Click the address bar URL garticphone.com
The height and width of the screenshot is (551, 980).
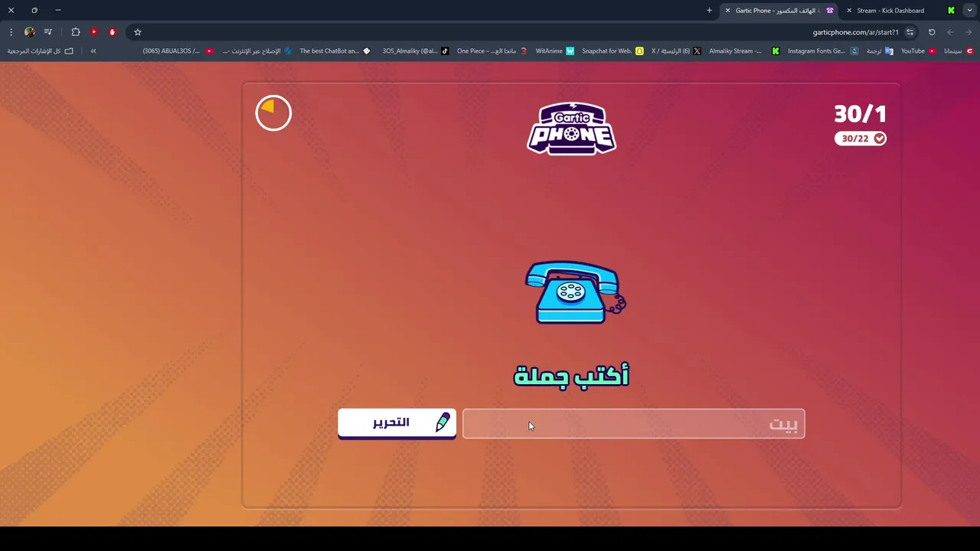click(855, 32)
